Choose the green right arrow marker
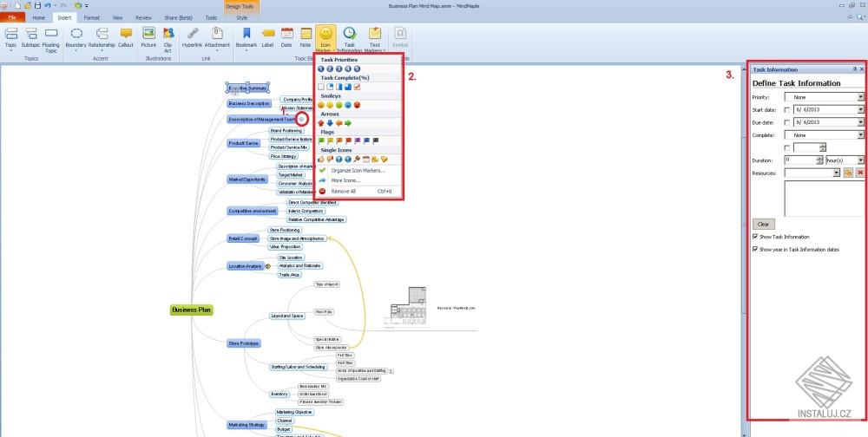The image size is (868, 437). tap(348, 123)
